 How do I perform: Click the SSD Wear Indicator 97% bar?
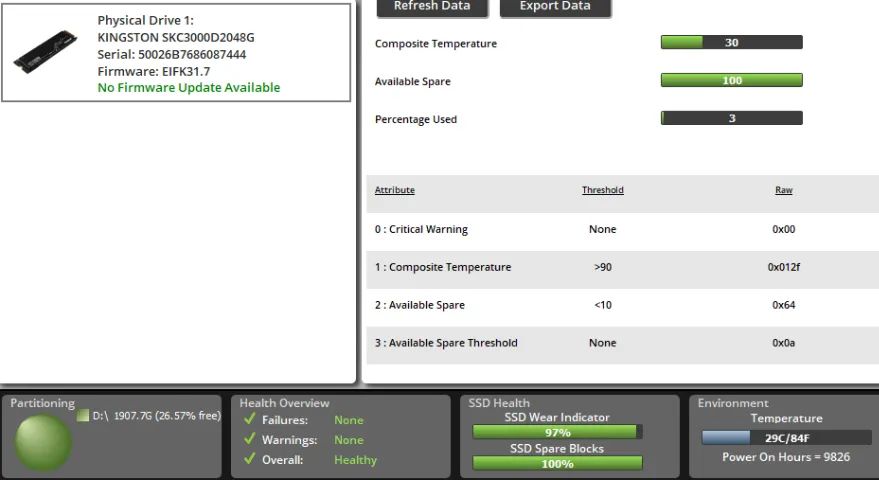point(557,432)
